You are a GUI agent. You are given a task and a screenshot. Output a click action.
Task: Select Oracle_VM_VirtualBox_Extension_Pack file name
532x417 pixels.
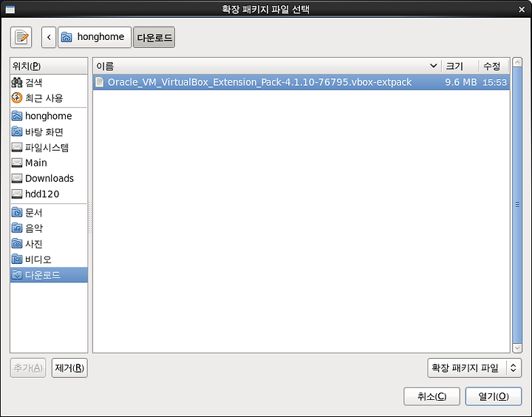tap(259, 82)
